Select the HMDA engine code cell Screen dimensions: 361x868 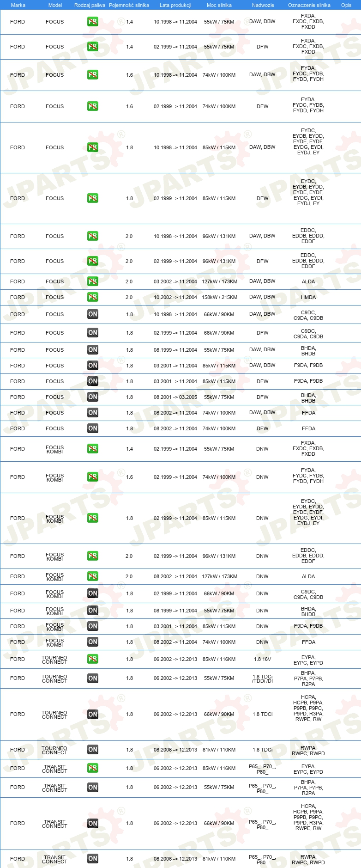click(x=308, y=297)
